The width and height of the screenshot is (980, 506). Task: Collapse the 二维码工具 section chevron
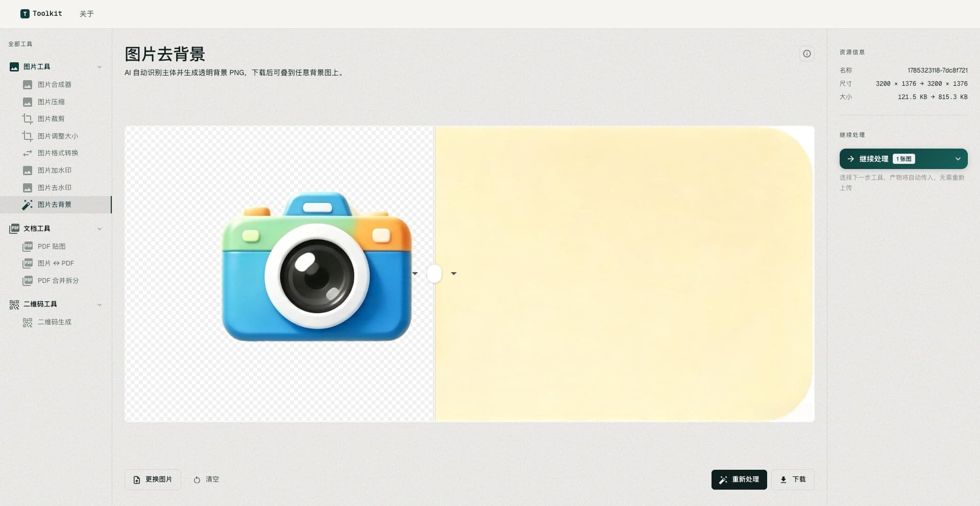pyautogui.click(x=100, y=304)
